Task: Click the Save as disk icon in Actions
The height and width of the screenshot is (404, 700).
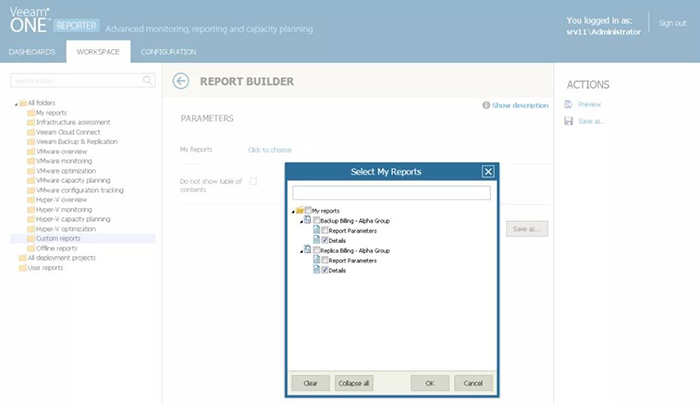Action: (569, 121)
